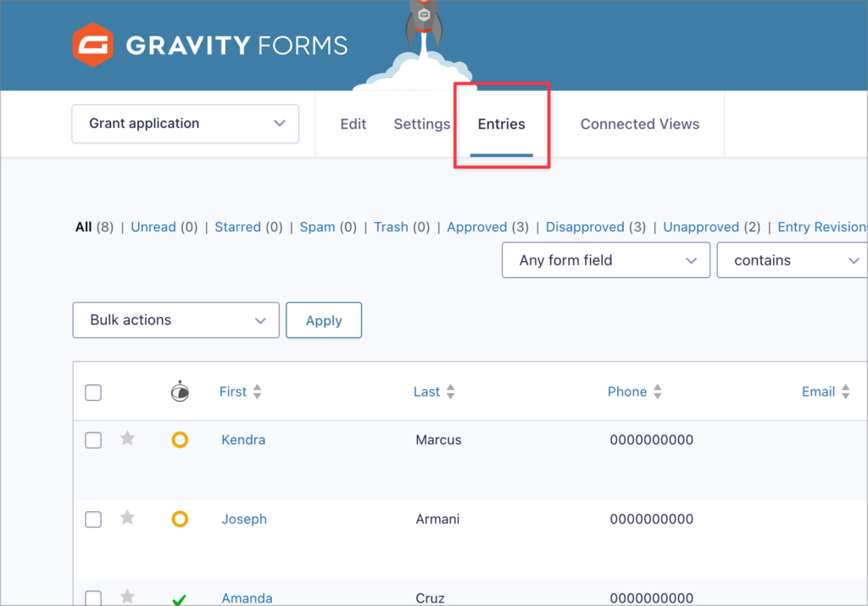Image resolution: width=868 pixels, height=606 pixels.
Task: Click the Phone column header label
Action: click(x=627, y=392)
